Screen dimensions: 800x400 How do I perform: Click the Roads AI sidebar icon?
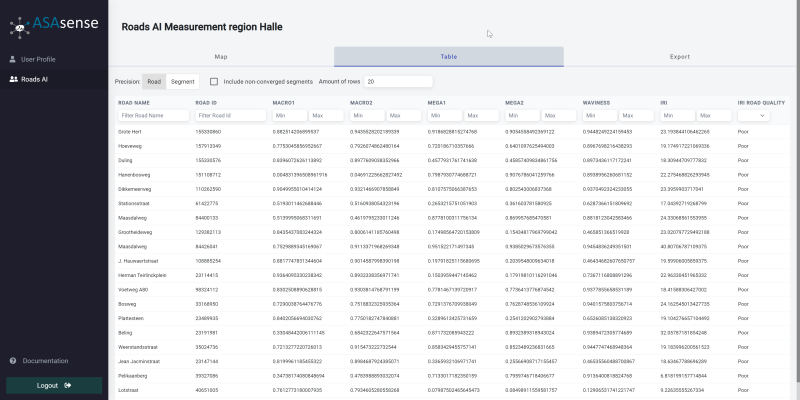tap(13, 78)
